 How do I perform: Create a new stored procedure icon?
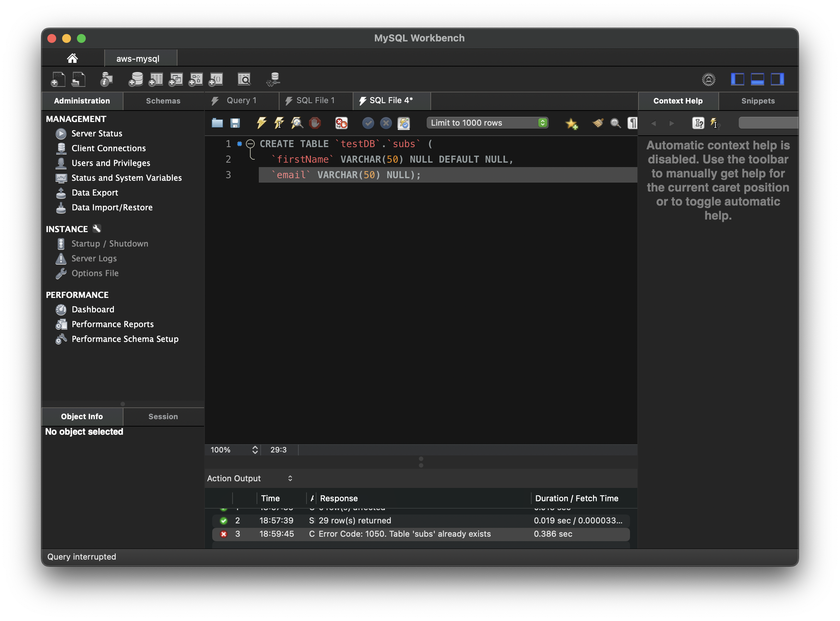(x=196, y=79)
